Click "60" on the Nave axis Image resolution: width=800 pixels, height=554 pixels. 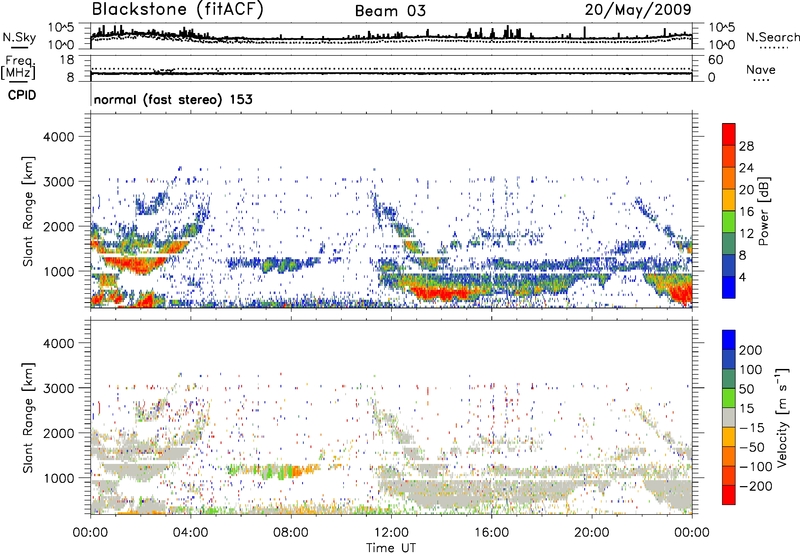pos(715,60)
